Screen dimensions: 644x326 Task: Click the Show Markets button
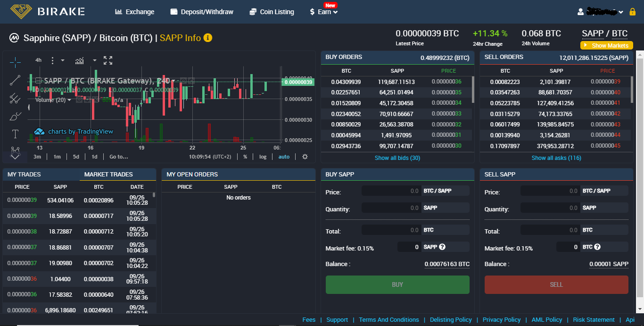(x=606, y=46)
